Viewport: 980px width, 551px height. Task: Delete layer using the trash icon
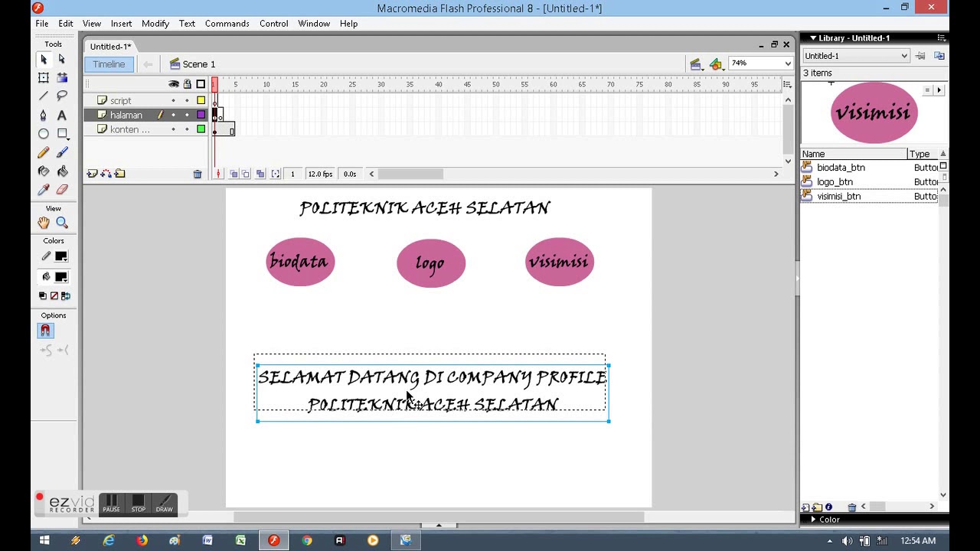coord(198,174)
